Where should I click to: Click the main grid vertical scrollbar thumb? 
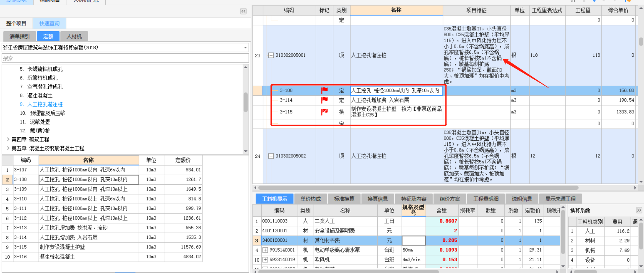641,41
